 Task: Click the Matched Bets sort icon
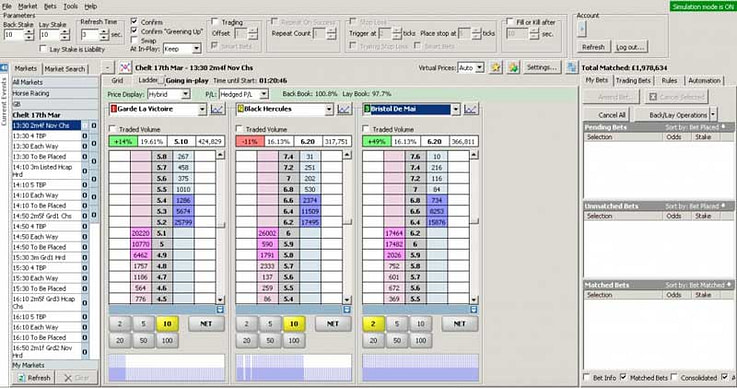(729, 285)
